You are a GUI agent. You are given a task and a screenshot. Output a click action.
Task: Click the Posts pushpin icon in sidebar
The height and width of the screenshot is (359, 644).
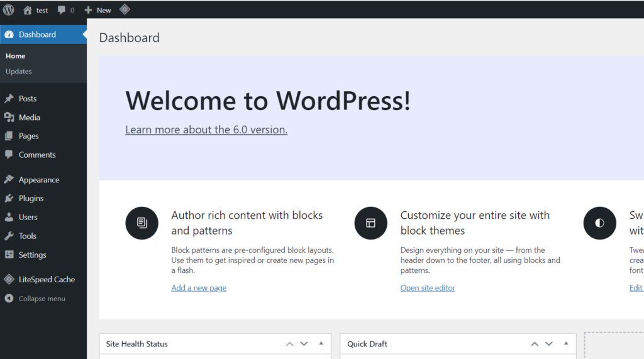click(x=9, y=99)
